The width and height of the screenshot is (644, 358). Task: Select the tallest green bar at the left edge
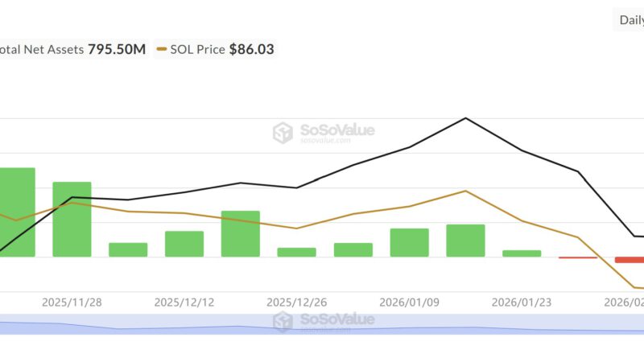17,212
